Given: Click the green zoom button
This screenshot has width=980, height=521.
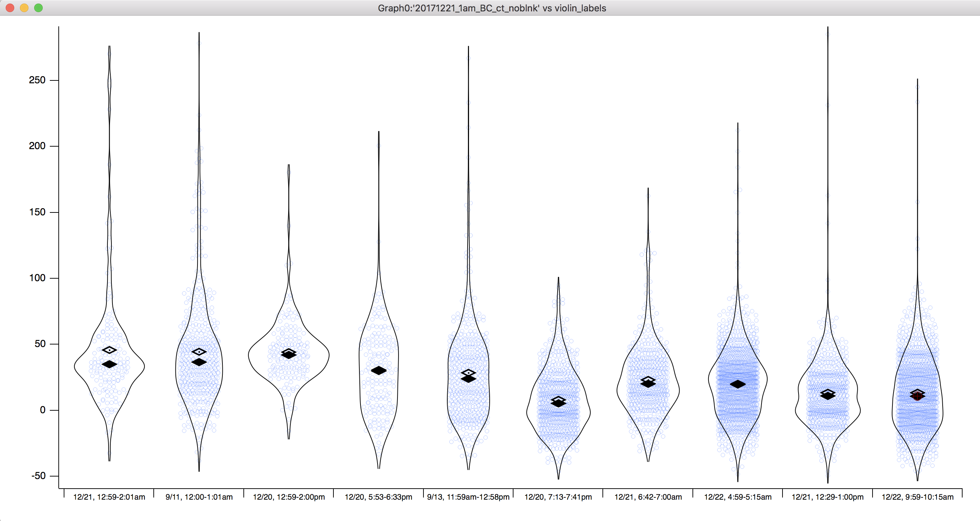Looking at the screenshot, I should tap(38, 7).
